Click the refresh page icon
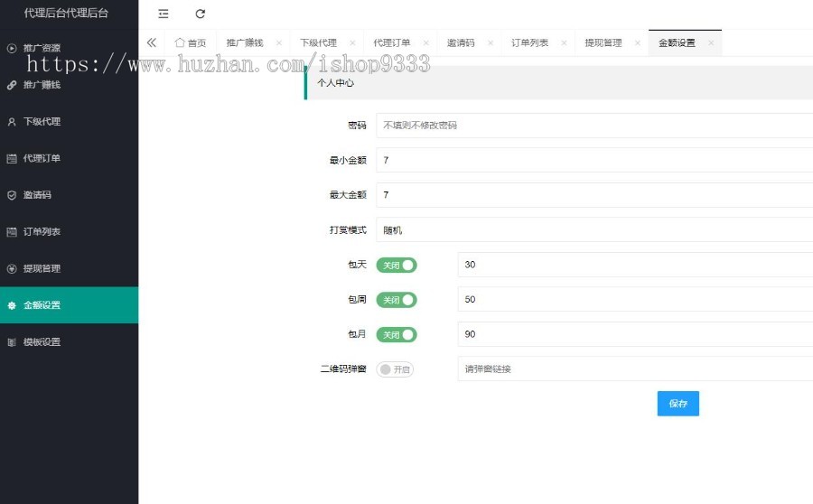 pos(201,14)
